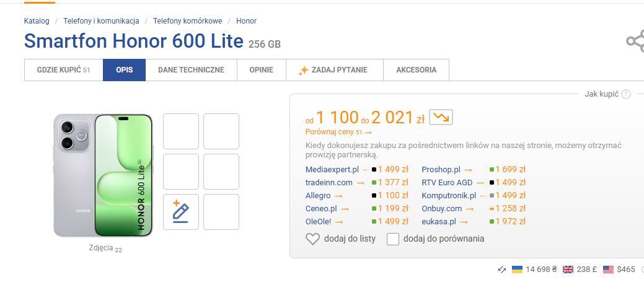Open the share icon beside the title
The width and height of the screenshot is (644, 285).
pos(635,41)
